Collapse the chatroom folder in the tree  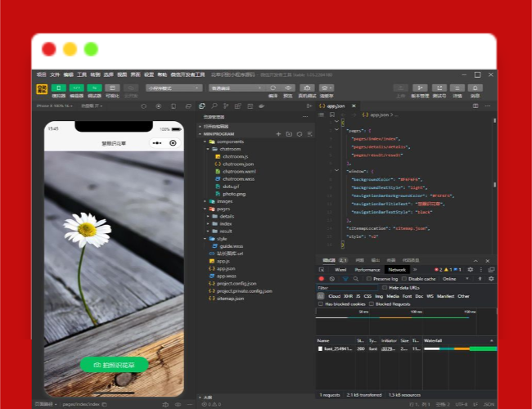pyautogui.click(x=229, y=150)
